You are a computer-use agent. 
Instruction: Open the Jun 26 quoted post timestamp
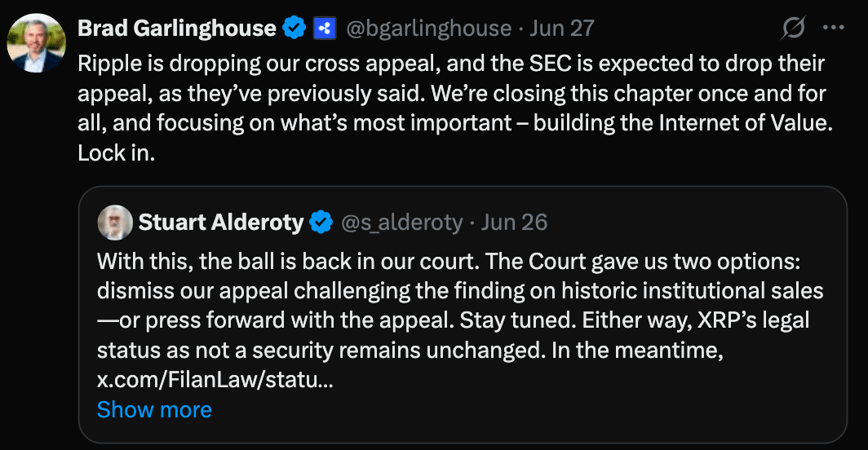514,223
